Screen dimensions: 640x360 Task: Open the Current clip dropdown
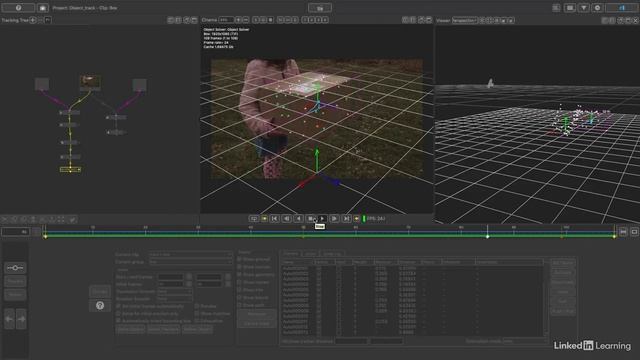tap(191, 254)
